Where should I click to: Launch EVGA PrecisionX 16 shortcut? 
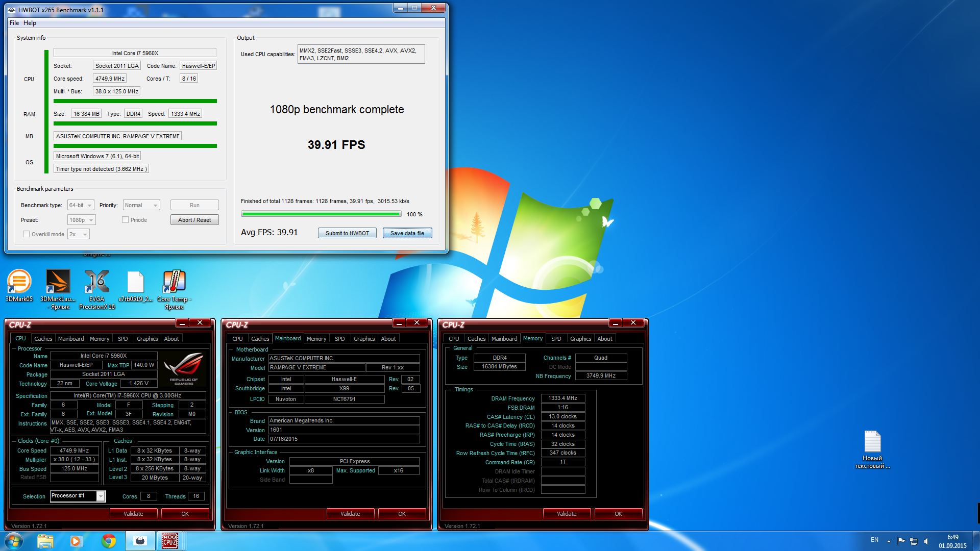pos(96,289)
